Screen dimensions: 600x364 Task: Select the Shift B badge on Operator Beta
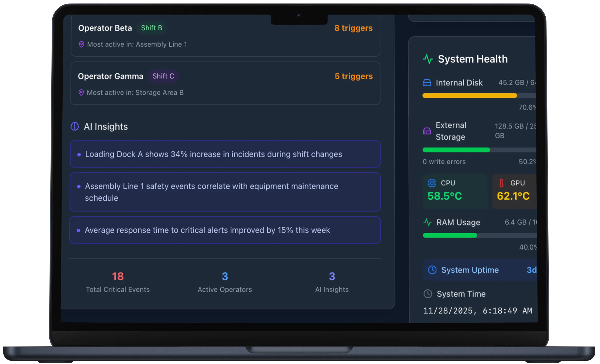(x=152, y=28)
